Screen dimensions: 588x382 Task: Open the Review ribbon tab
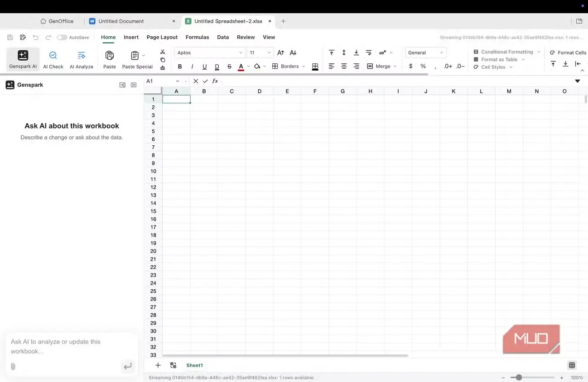click(246, 37)
